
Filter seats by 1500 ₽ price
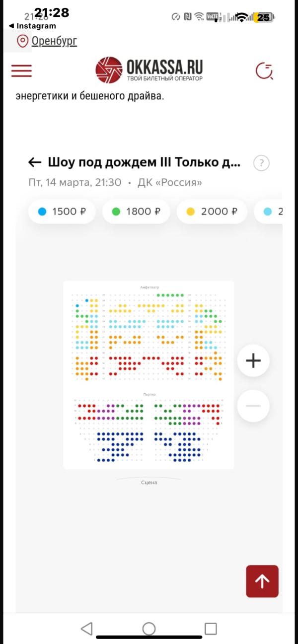tap(62, 212)
